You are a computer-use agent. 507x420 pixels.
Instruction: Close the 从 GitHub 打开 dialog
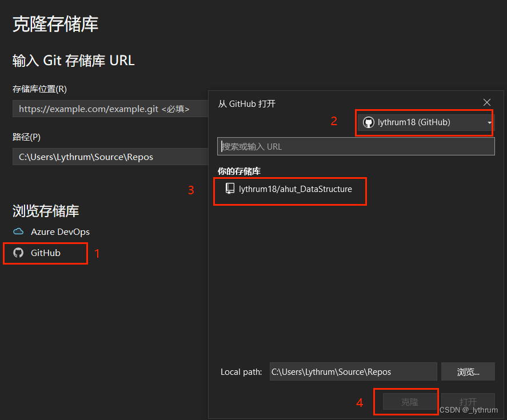click(486, 102)
